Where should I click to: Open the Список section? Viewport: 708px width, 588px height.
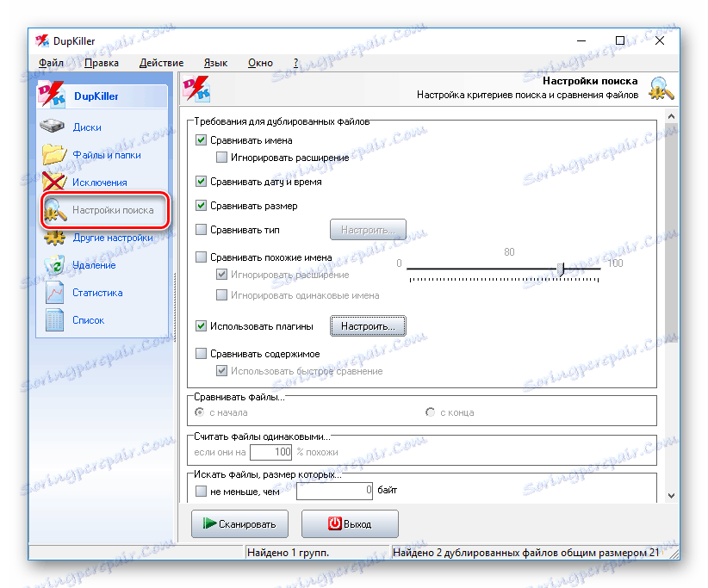(x=88, y=320)
